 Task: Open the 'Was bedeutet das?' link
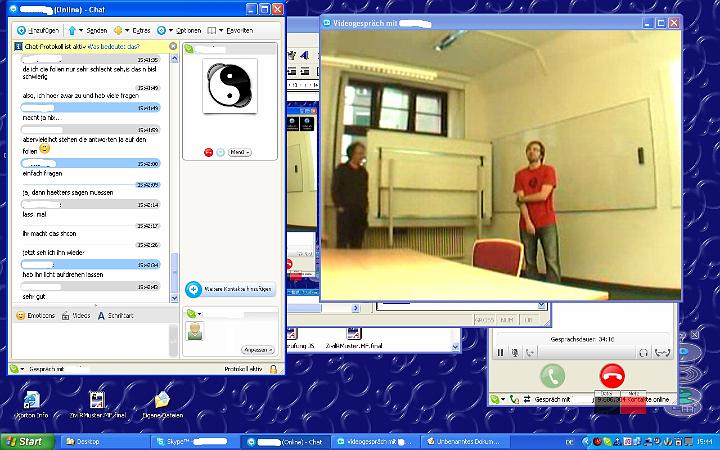pyautogui.click(x=113, y=46)
